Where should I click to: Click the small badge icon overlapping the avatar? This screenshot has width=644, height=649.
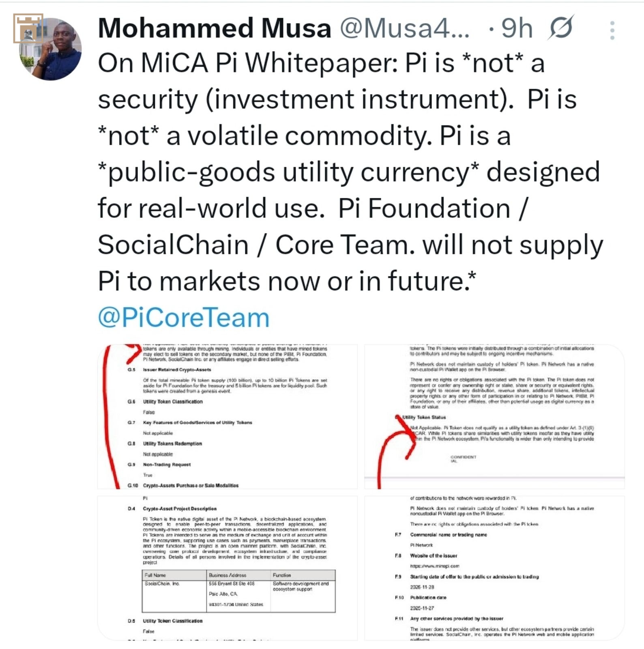[28, 28]
